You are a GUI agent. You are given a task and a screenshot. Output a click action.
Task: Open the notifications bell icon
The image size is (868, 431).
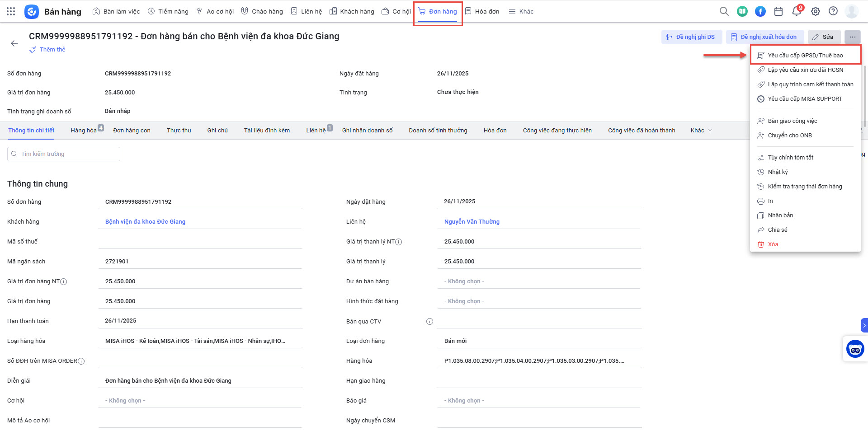pos(797,11)
